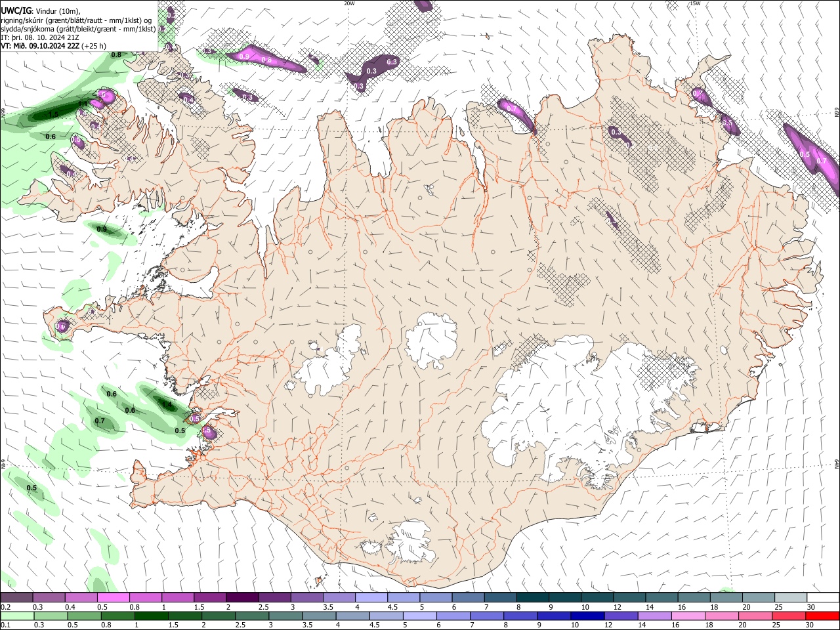Image resolution: width=840 pixels, height=630 pixels.
Task: Click the 1.5 rain value in the dark green band
Action: pos(53,114)
